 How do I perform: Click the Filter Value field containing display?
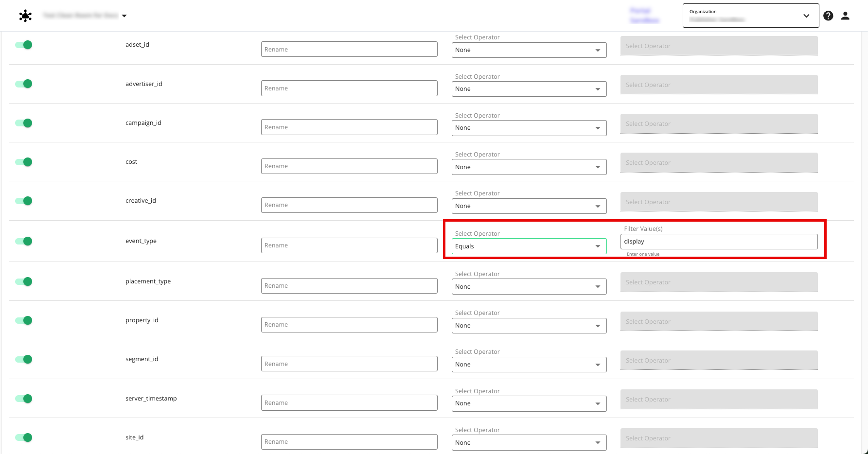718,242
